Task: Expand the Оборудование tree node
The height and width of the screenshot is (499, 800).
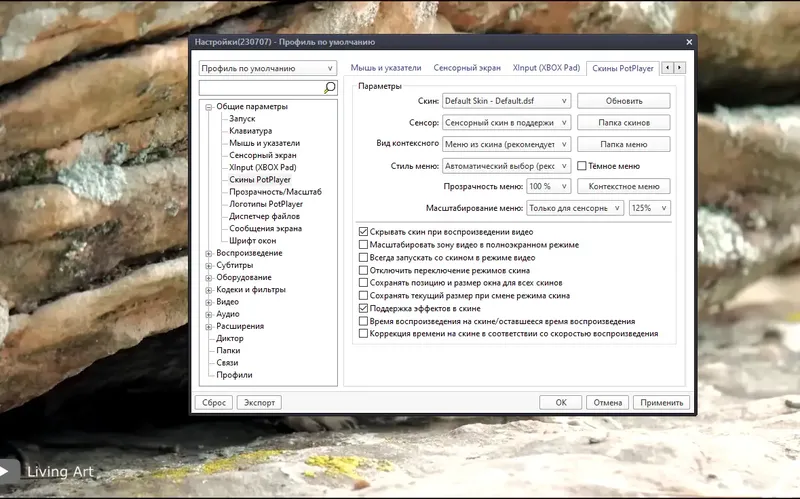Action: 209,278
